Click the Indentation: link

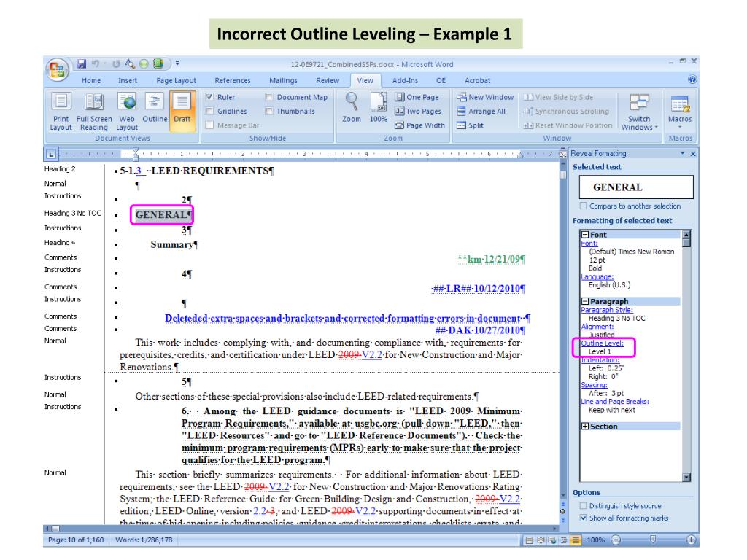coord(600,360)
